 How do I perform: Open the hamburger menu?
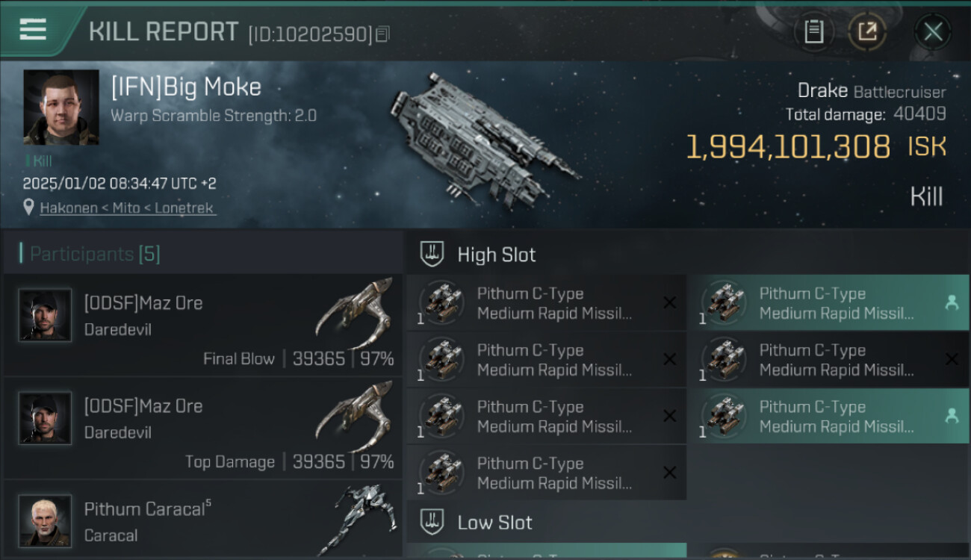[33, 31]
